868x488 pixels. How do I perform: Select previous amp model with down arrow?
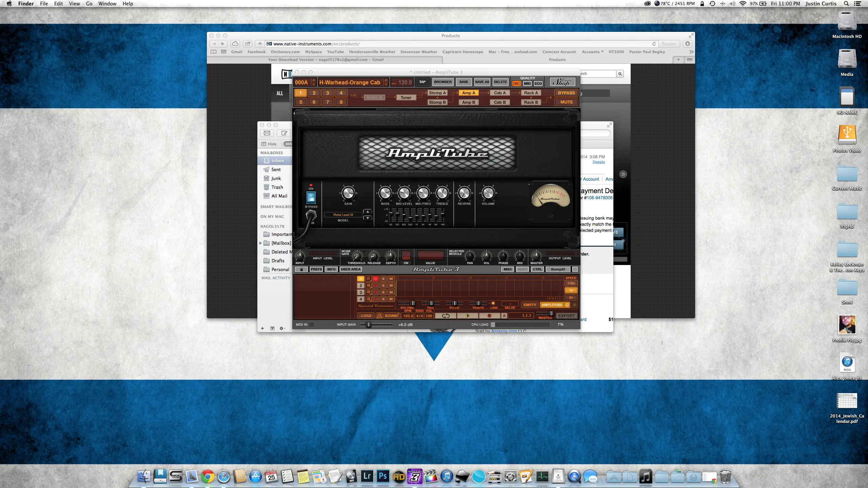click(368, 218)
